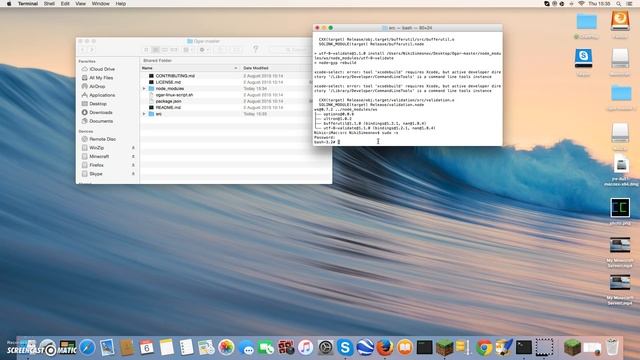
Task: Open the Terminal menu
Action: coord(28,4)
